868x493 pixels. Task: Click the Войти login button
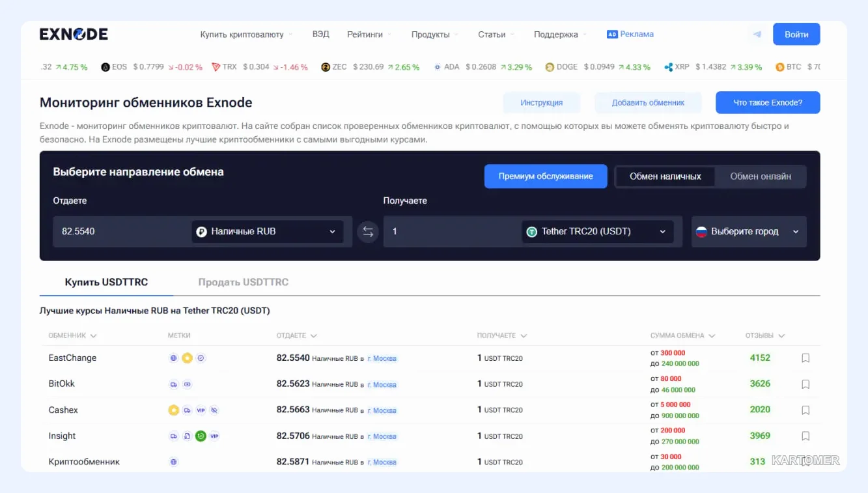point(796,35)
